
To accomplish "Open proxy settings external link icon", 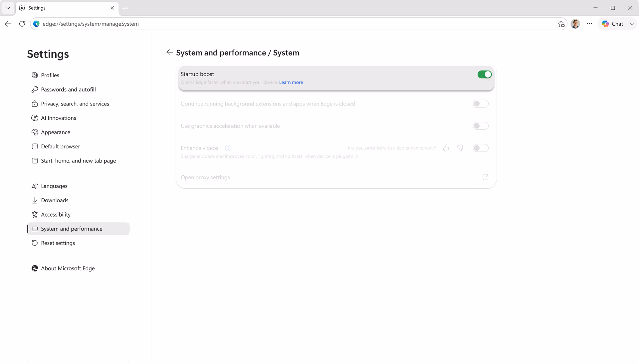I will point(486,177).
